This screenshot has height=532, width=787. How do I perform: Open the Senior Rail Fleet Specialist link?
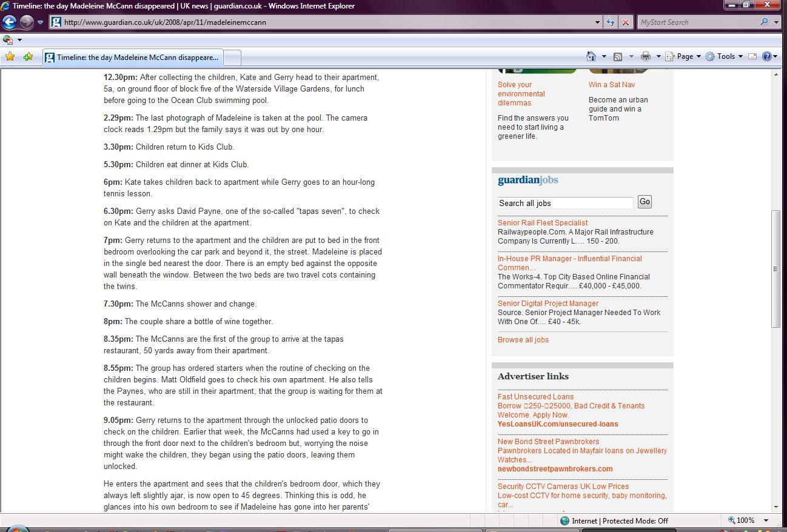543,223
